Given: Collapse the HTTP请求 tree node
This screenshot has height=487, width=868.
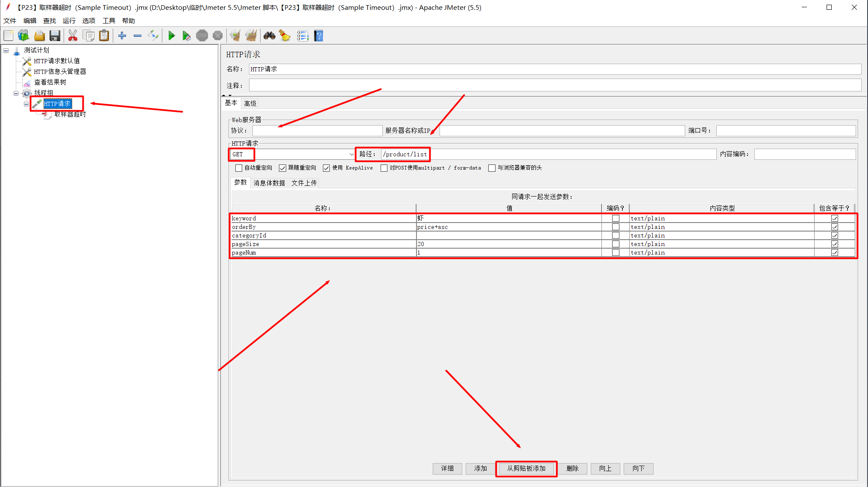Looking at the screenshot, I should [26, 104].
